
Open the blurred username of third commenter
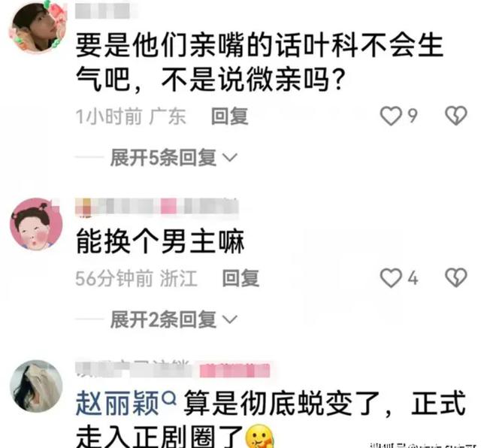[173, 369]
